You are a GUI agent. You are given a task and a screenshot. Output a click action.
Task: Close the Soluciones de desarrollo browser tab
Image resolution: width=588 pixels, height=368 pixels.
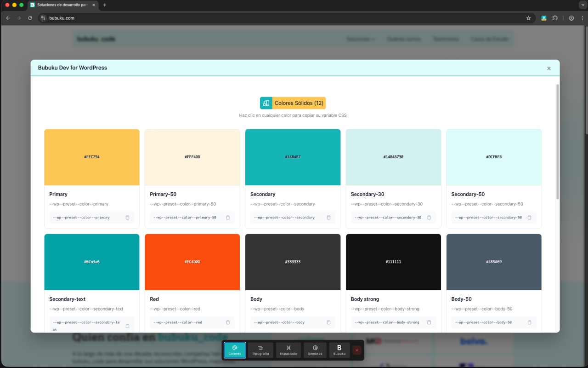[x=94, y=5]
